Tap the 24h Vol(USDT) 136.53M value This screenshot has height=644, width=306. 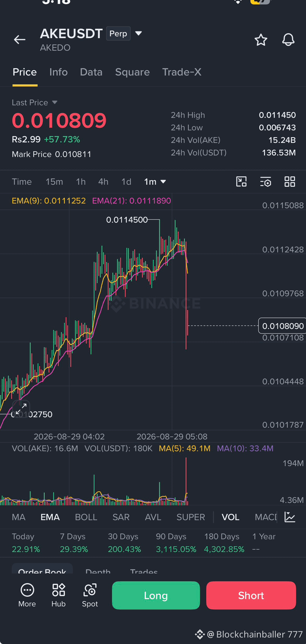click(279, 153)
